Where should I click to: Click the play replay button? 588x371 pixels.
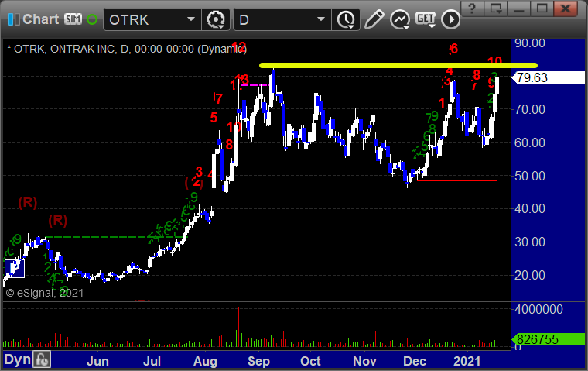[x=450, y=19]
